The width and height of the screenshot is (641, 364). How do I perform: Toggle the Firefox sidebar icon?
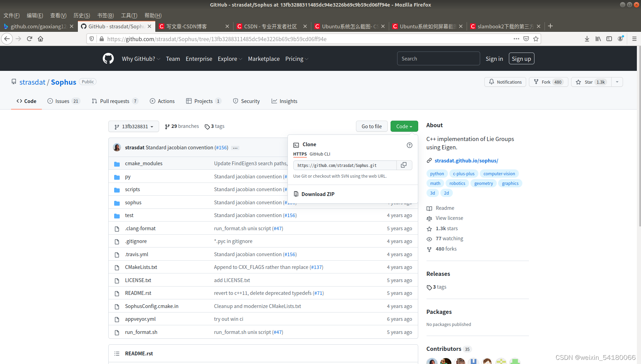point(609,39)
